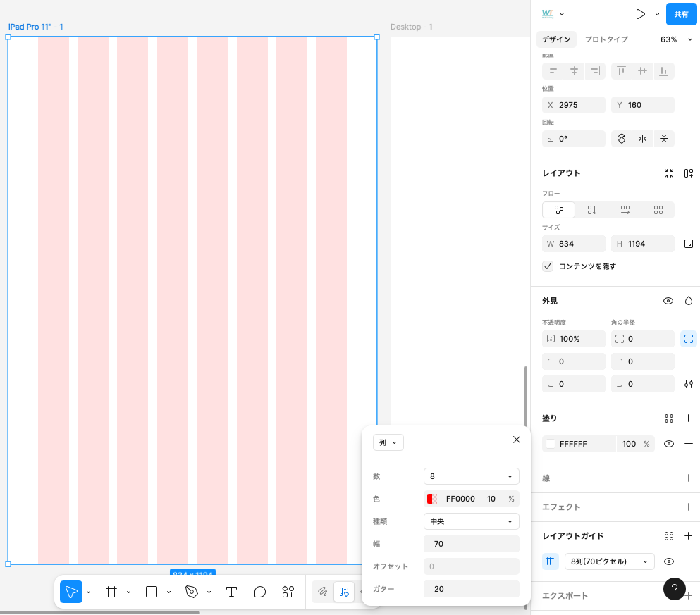
Task: Click the play presentation icon
Action: pos(640,14)
